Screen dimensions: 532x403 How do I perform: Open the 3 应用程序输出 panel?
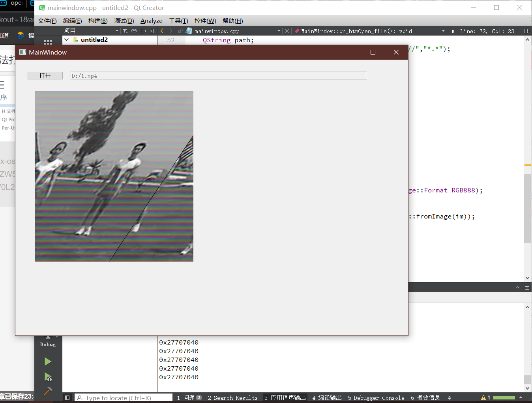pyautogui.click(x=285, y=397)
